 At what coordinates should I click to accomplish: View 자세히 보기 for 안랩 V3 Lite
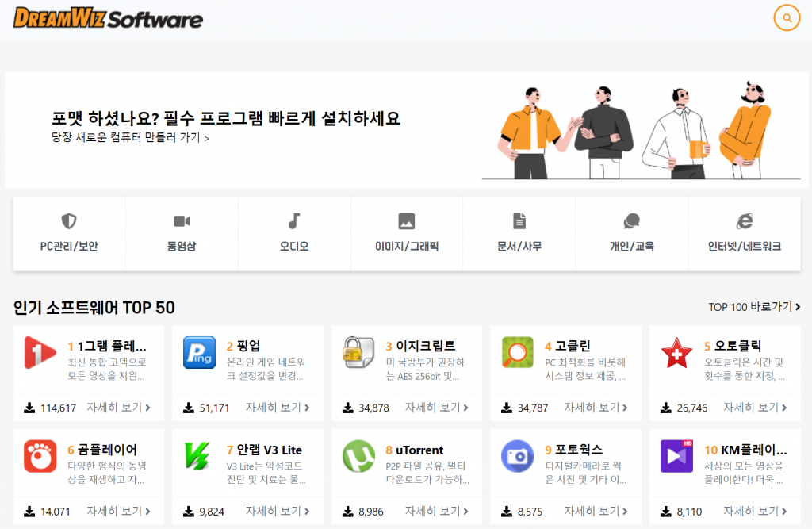point(278,512)
